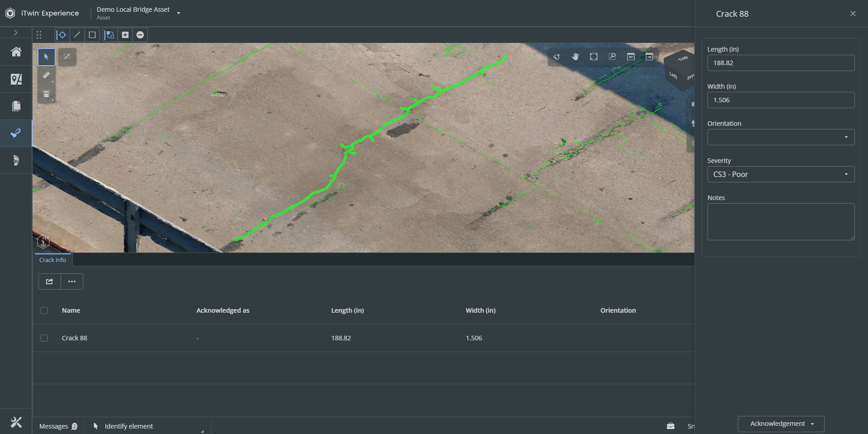Screen dimensions: 868x434
Task: Open the carbon footprint sidebar icon
Action: (x=16, y=160)
